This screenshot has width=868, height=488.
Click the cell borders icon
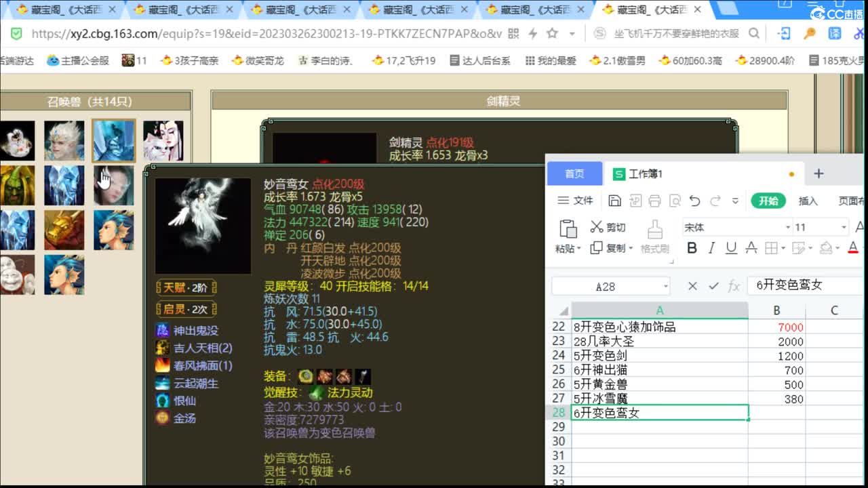pyautogui.click(x=772, y=248)
